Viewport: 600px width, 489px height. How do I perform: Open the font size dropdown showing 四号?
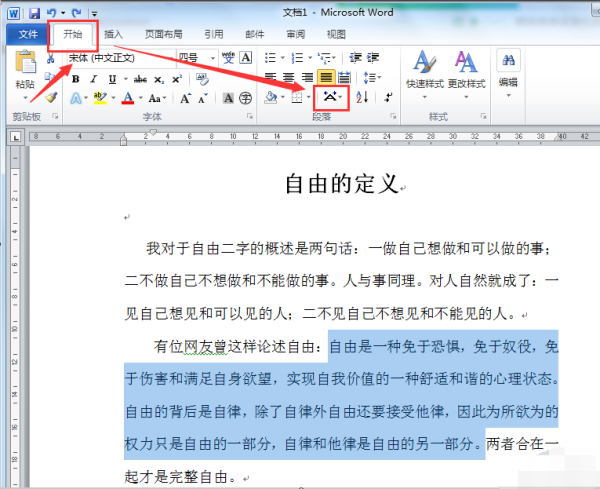[197, 58]
